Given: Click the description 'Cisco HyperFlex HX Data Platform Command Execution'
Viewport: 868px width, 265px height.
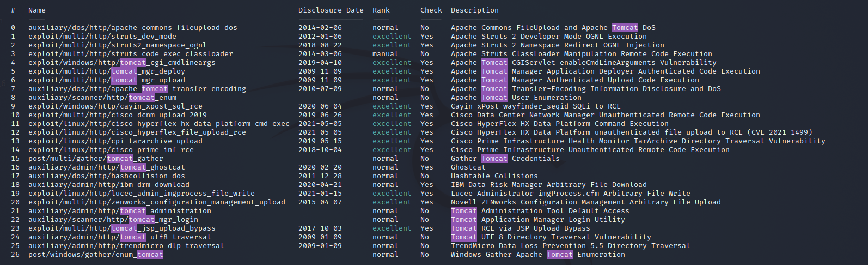Looking at the screenshot, I should tap(560, 124).
